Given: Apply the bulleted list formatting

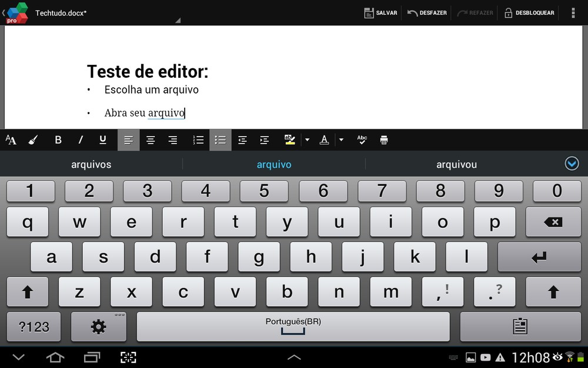Looking at the screenshot, I should [220, 140].
